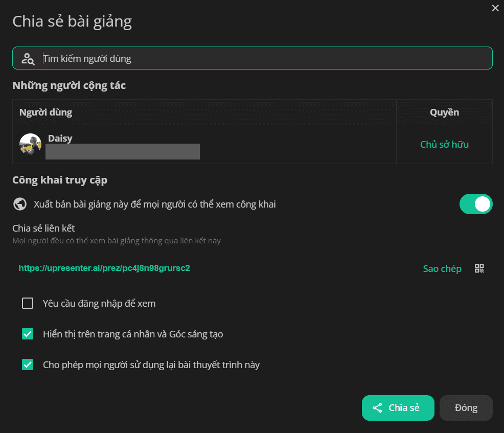The image size is (504, 433).
Task: Click 'Sao chép' to copy the link
Action: tap(442, 268)
